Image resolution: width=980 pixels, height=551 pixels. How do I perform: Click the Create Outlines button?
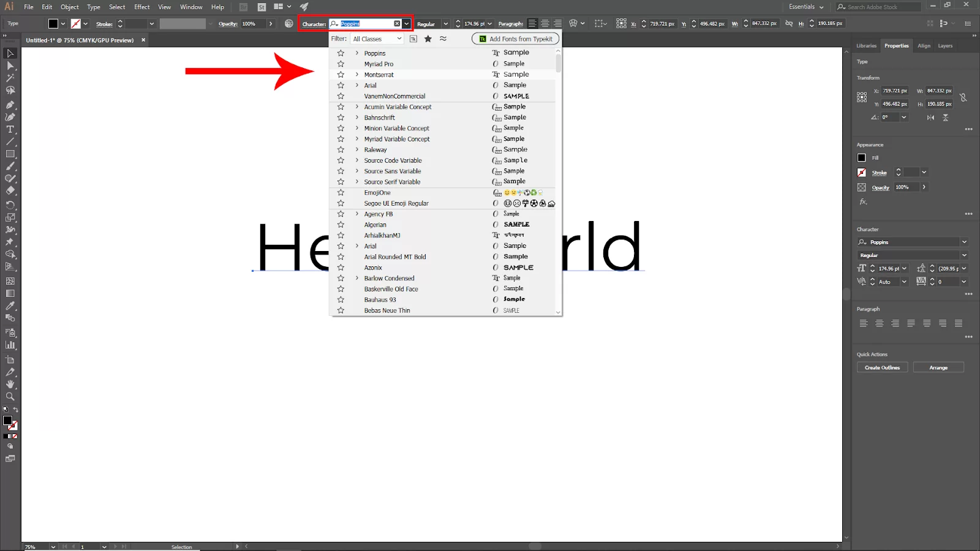pyautogui.click(x=882, y=367)
